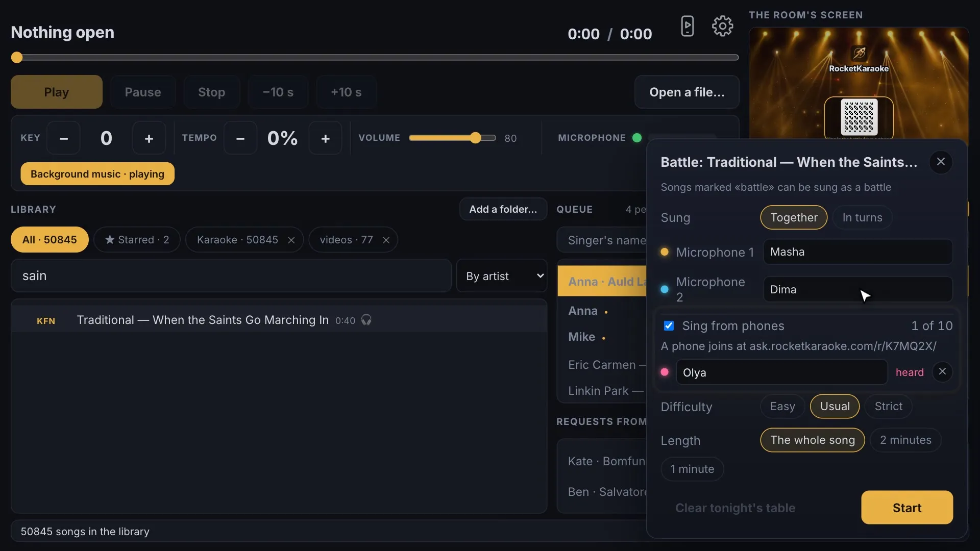Raise the key with plus button
Image resolution: width=980 pixels, height=551 pixels.
(149, 138)
